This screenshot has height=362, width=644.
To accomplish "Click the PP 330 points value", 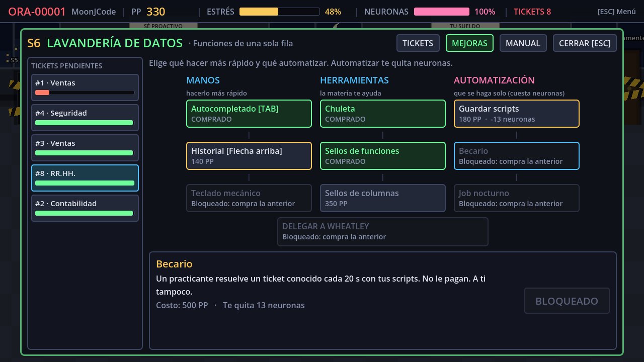I will (x=148, y=12).
